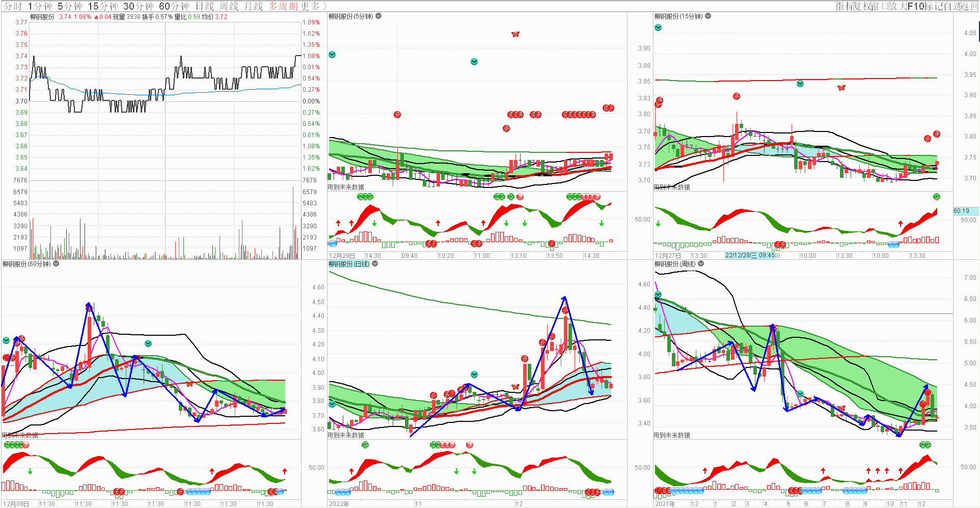Click 12月29日 date on 5分钟 axis
This screenshot has height=508, width=980.
[x=342, y=256]
